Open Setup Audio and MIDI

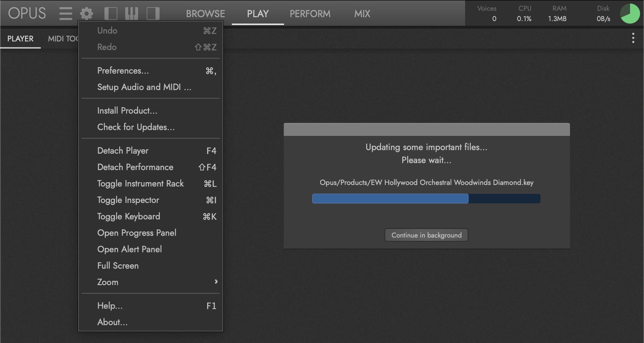[151, 87]
